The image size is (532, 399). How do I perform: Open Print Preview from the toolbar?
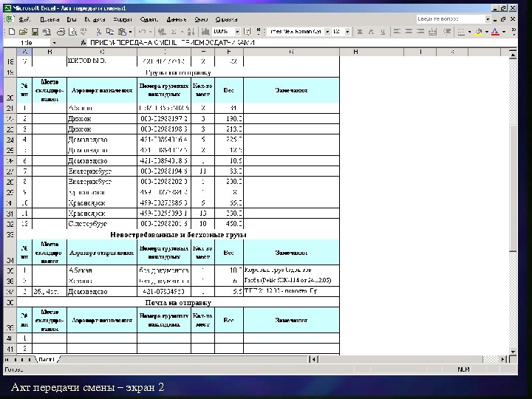click(72, 32)
